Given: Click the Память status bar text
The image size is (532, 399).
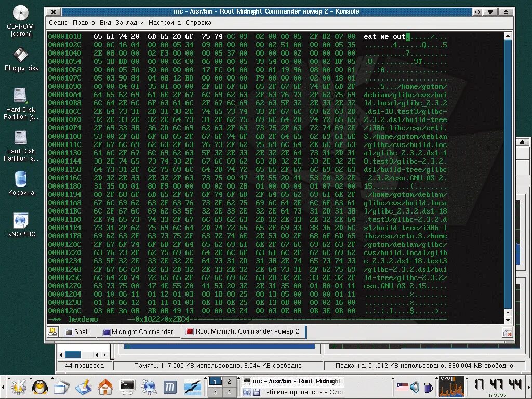Looking at the screenshot, I should point(218,366).
